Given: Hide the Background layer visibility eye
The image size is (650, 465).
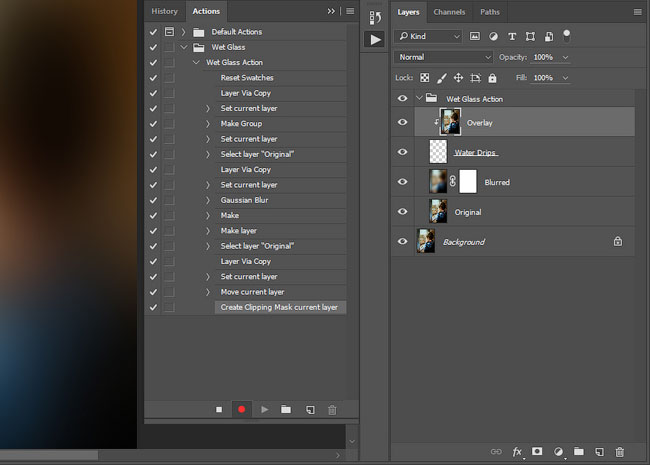Looking at the screenshot, I should pos(402,241).
